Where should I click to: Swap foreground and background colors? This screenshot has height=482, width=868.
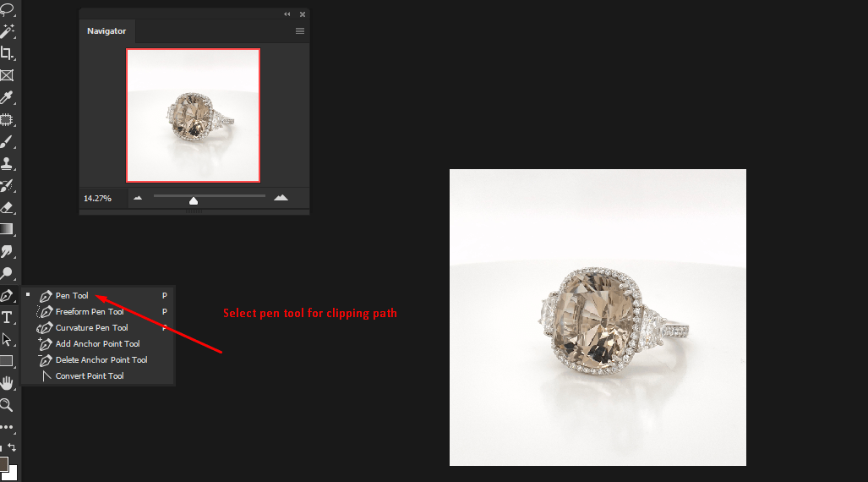coord(12,447)
